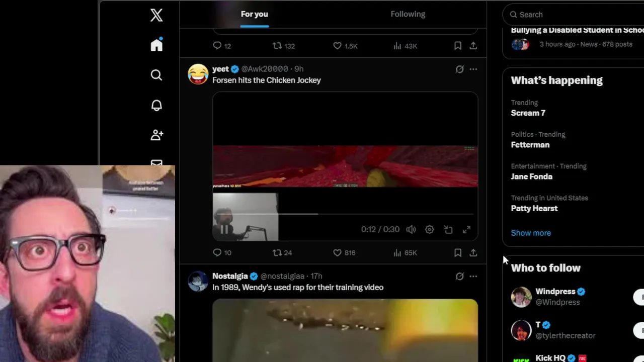Play the Wendy's training video thumbnail

345,330
